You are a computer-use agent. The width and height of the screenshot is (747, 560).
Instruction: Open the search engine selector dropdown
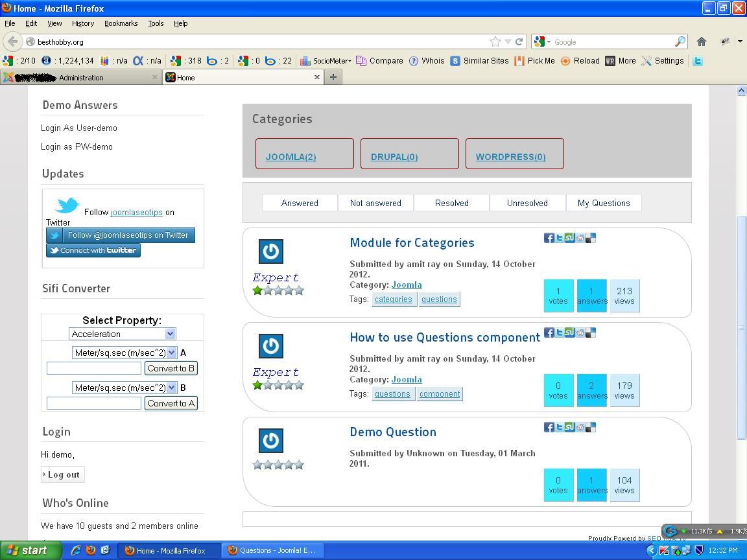pyautogui.click(x=543, y=42)
